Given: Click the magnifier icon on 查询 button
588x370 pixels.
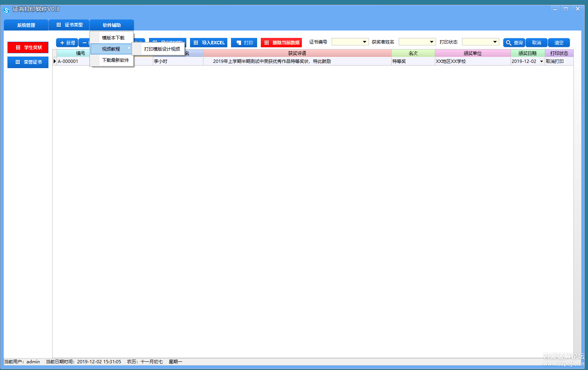Looking at the screenshot, I should pos(508,43).
